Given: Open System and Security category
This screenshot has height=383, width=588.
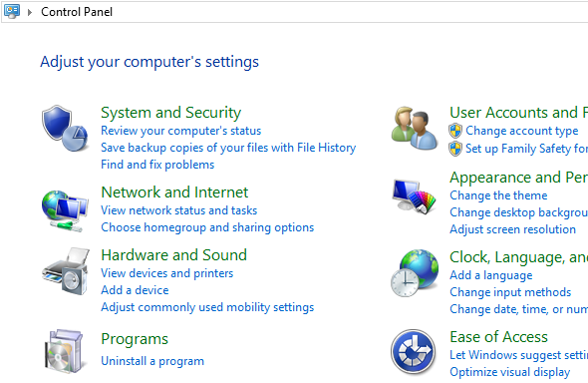Looking at the screenshot, I should pos(171,113).
